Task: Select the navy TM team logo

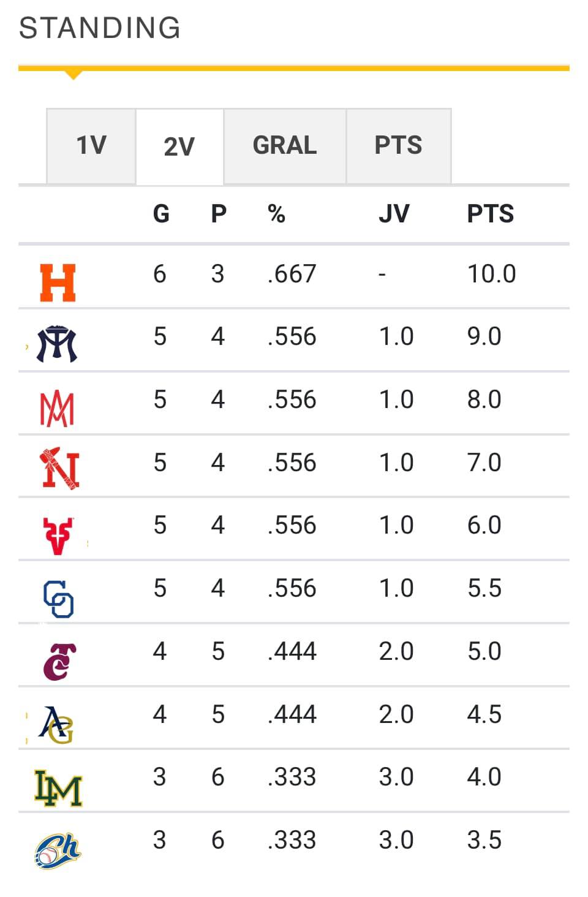Action: [58, 344]
